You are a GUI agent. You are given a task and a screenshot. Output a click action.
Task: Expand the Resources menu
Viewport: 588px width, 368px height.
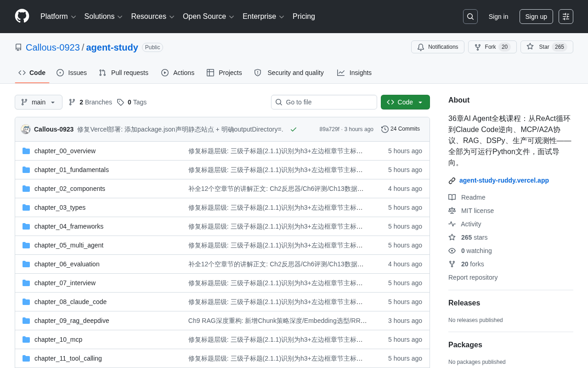click(x=153, y=17)
